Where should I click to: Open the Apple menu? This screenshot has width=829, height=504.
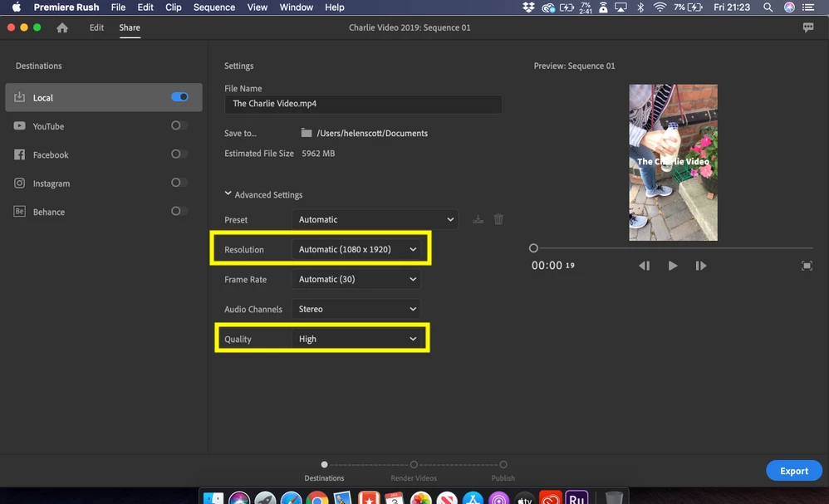(17, 7)
